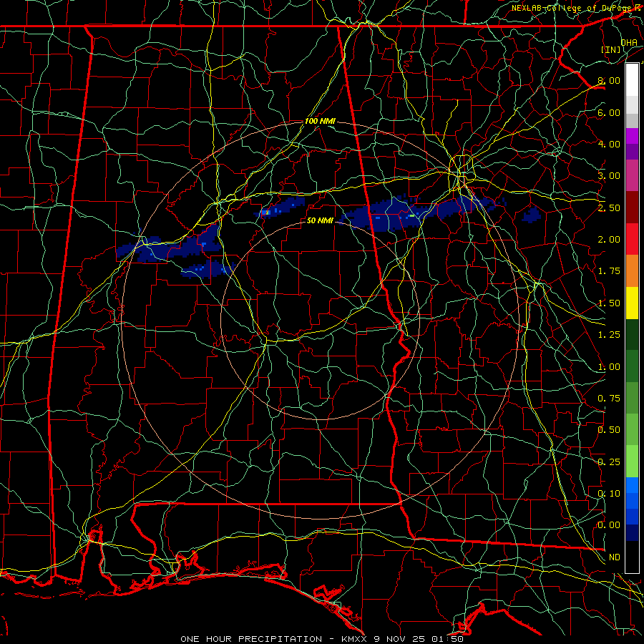Image resolution: width=644 pixels, height=644 pixels.
Task: Click the ND label at legend bottom
Action: [x=615, y=557]
